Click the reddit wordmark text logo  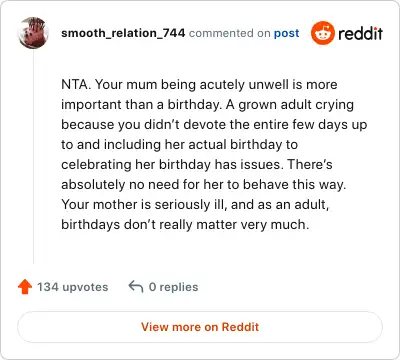pyautogui.click(x=360, y=33)
